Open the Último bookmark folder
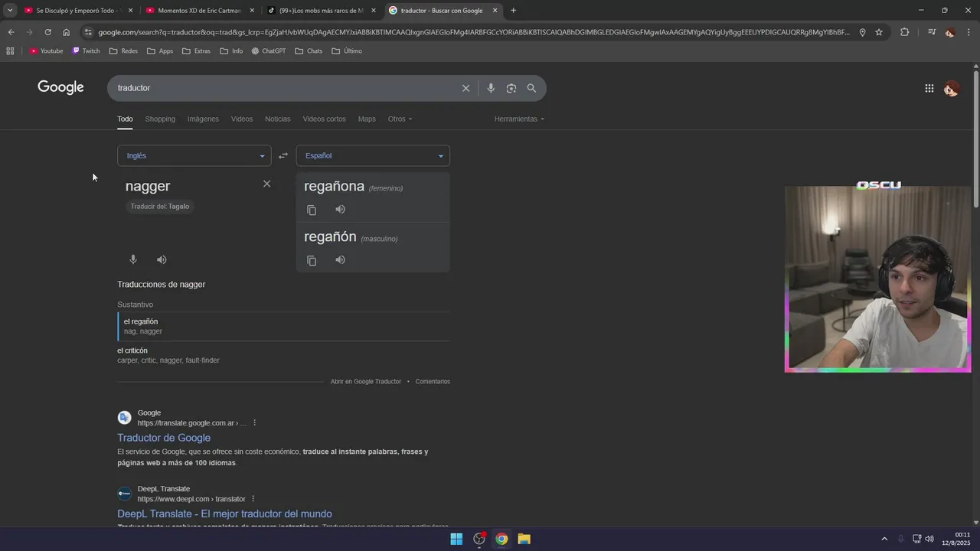The height and width of the screenshot is (551, 980). click(x=347, y=51)
